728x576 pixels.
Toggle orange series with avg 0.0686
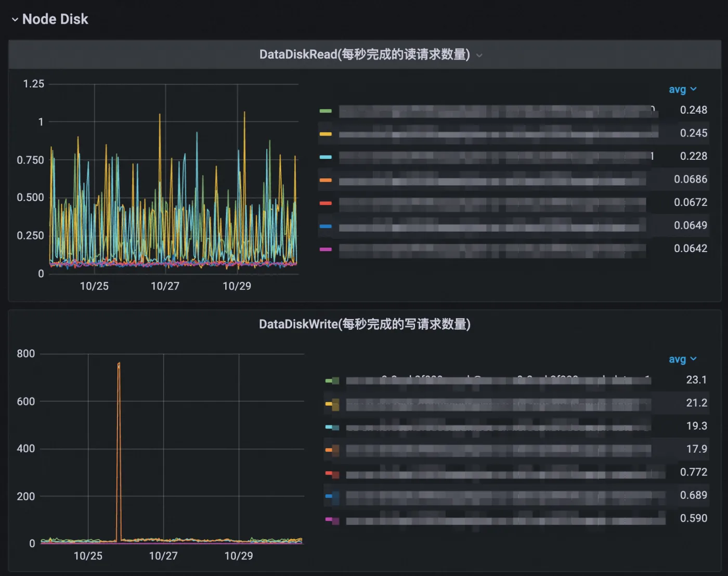(x=326, y=180)
